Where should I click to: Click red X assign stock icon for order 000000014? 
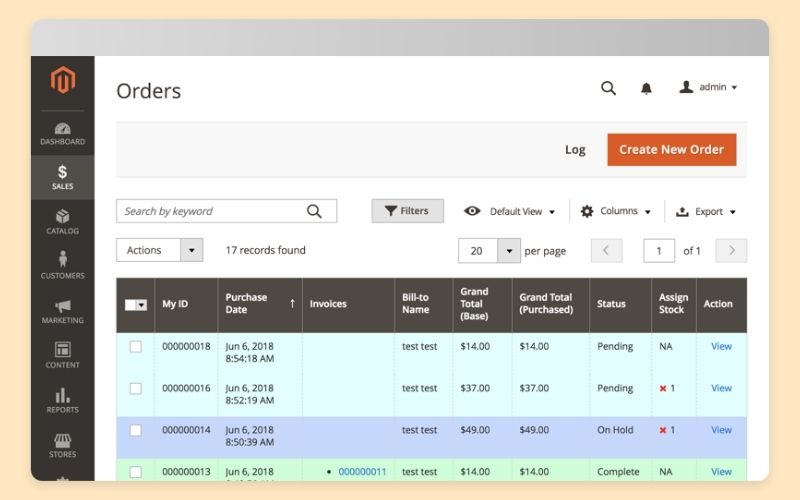pos(663,431)
